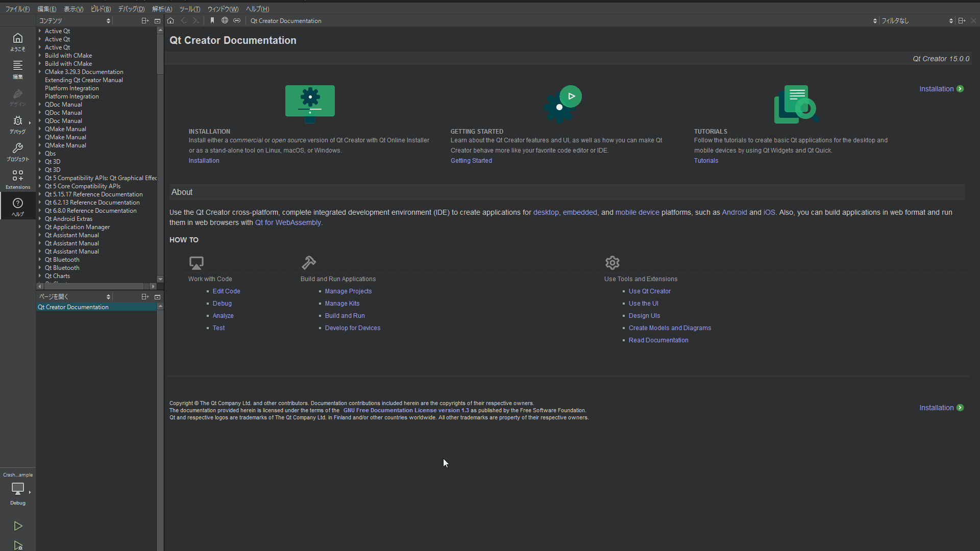Open the Qt for WebAssembly link
The height and width of the screenshot is (551, 980).
click(x=288, y=223)
